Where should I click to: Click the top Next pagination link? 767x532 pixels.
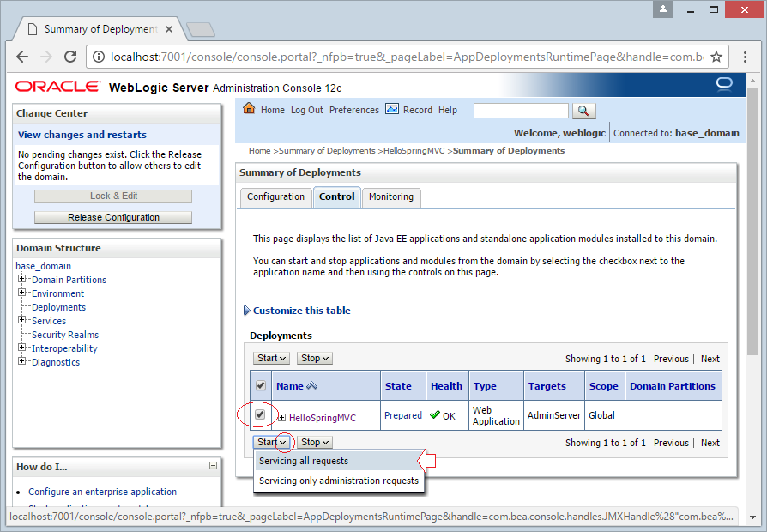(x=710, y=359)
